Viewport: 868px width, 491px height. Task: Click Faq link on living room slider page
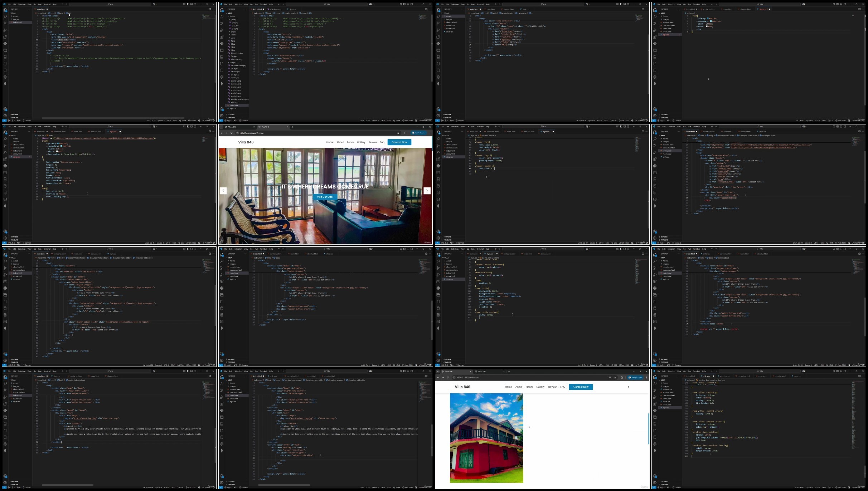(x=382, y=142)
